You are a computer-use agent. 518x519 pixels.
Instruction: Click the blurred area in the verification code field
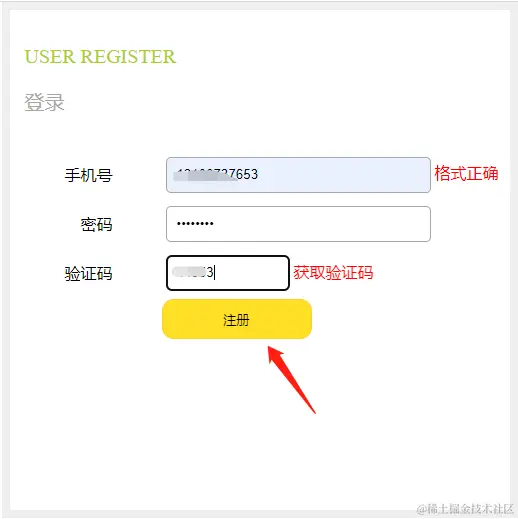pyautogui.click(x=189, y=272)
